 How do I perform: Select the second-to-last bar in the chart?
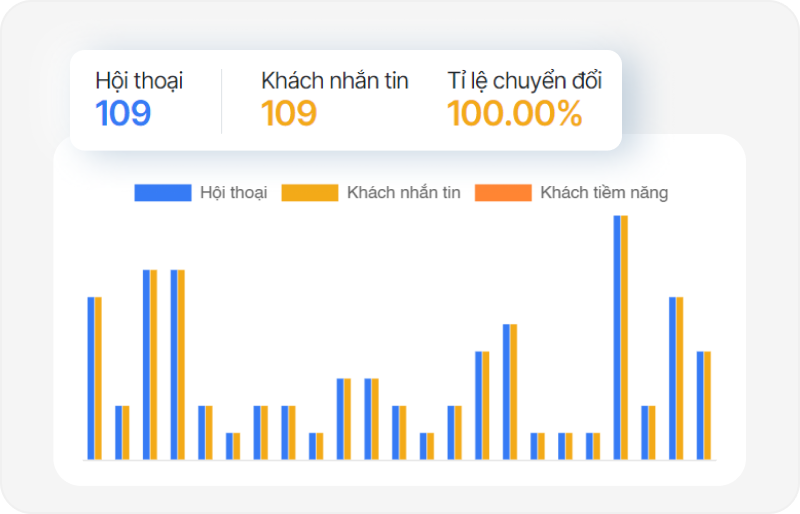[x=676, y=378]
